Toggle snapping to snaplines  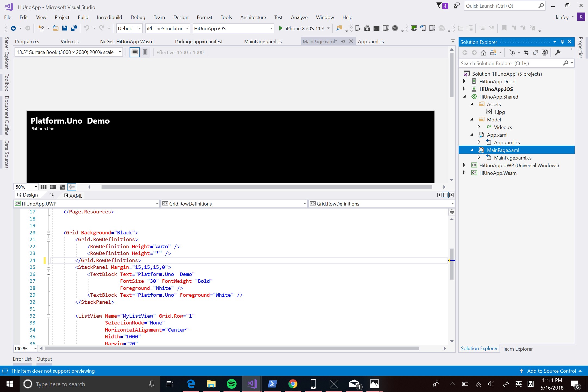(72, 187)
